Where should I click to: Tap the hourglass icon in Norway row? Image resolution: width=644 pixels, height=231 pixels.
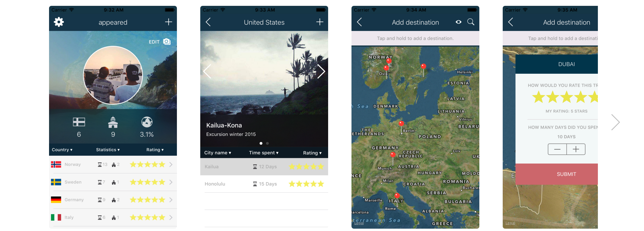[x=100, y=165]
